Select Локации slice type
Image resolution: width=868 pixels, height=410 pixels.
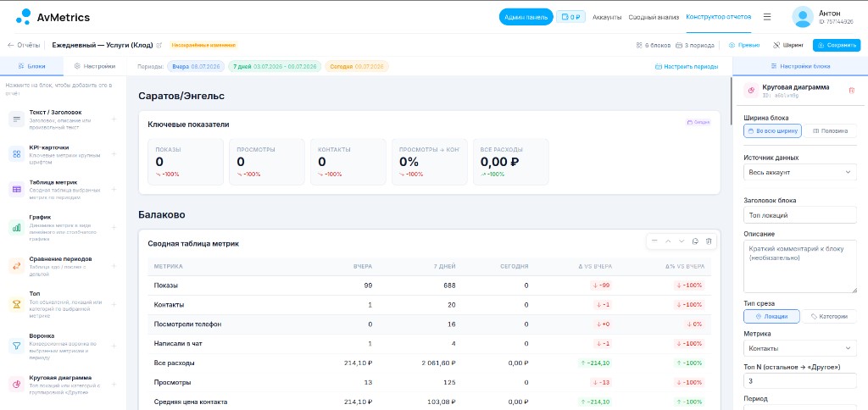771,317
